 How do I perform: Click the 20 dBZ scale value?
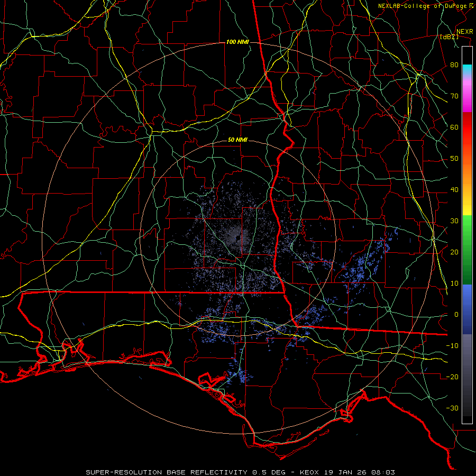click(x=454, y=252)
